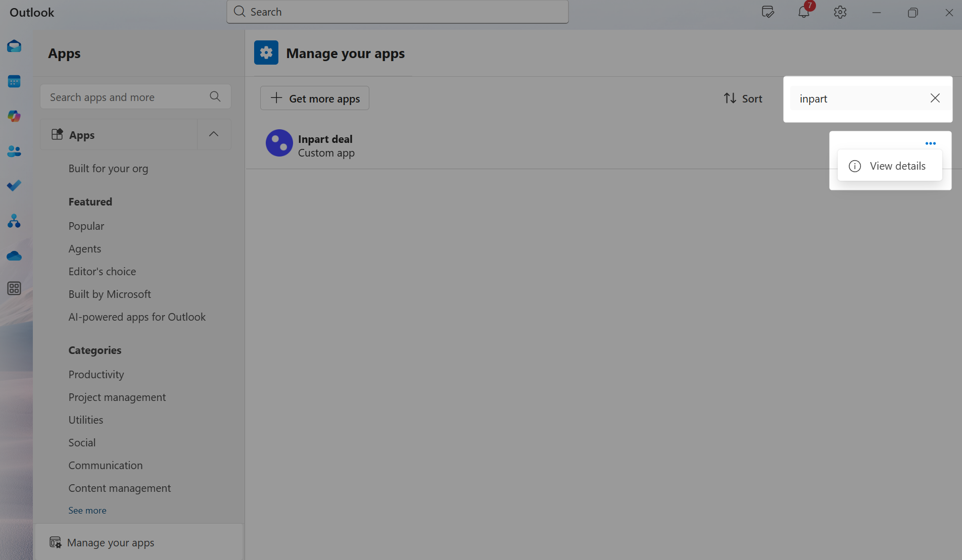Open Editor's choice apps

(102, 271)
